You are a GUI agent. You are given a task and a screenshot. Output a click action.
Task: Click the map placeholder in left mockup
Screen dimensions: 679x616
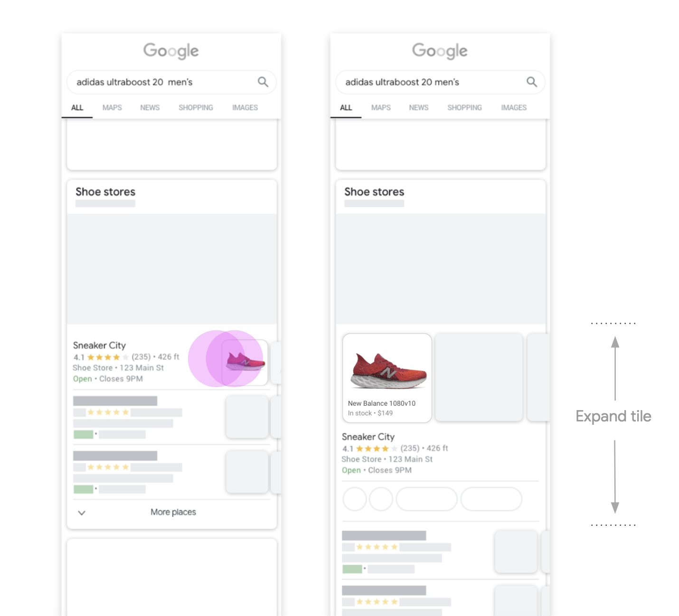click(172, 269)
